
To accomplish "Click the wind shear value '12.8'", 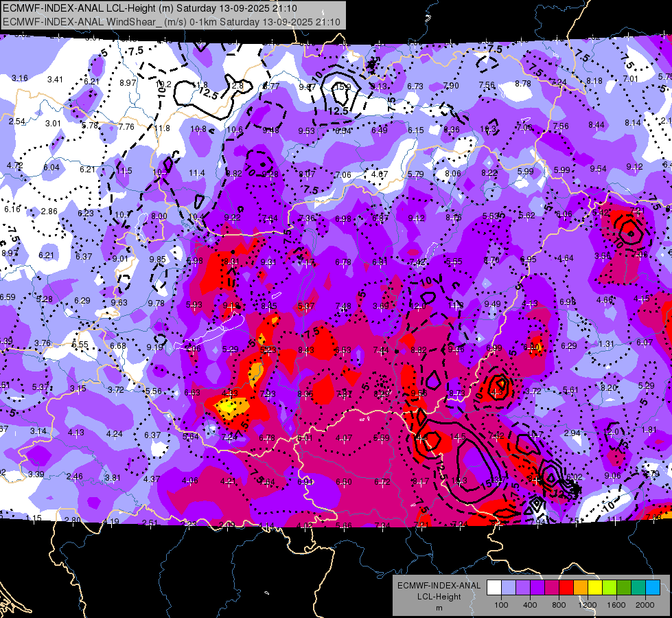I will coord(235,86).
